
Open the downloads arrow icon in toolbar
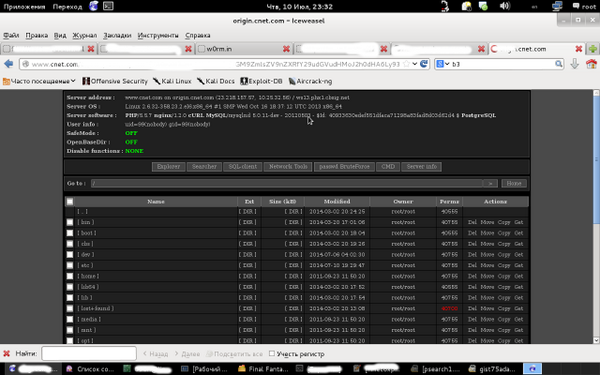coord(574,64)
